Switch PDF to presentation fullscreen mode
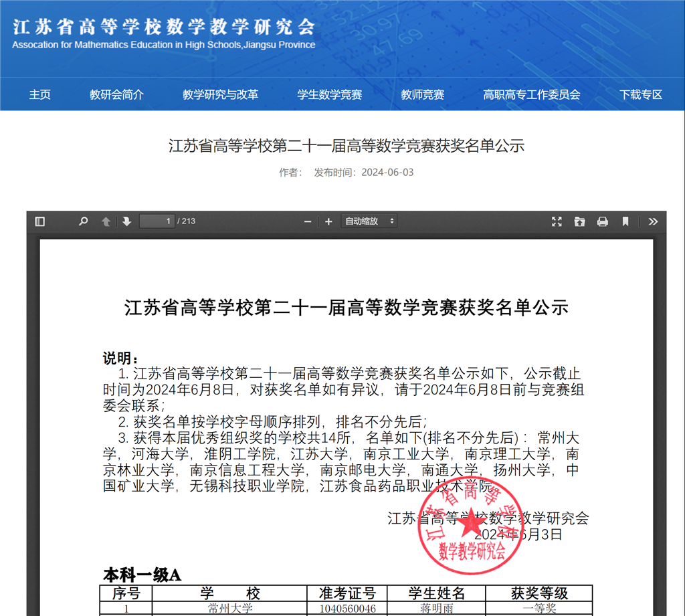 (557, 221)
